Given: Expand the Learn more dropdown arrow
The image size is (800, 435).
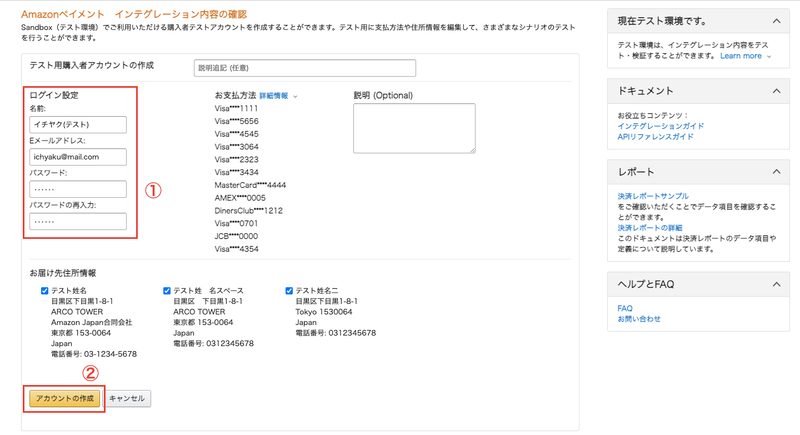Looking at the screenshot, I should pyautogui.click(x=769, y=57).
